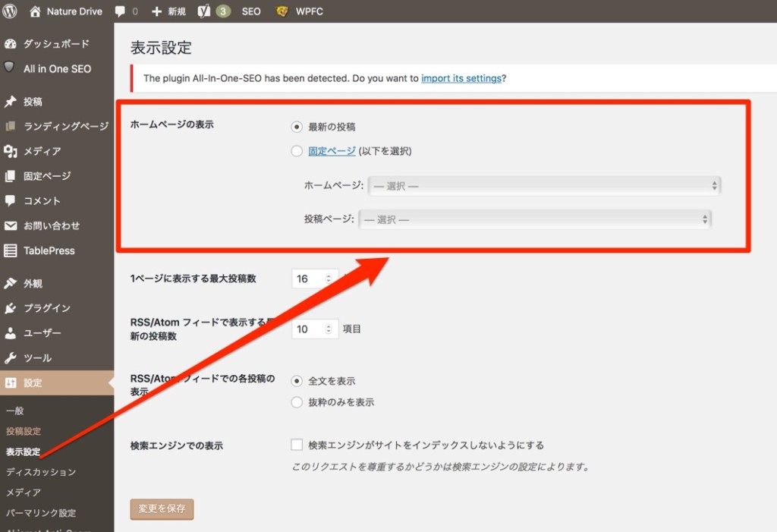Click the Nature Drive home icon
This screenshot has width=777, height=532.
[35, 11]
